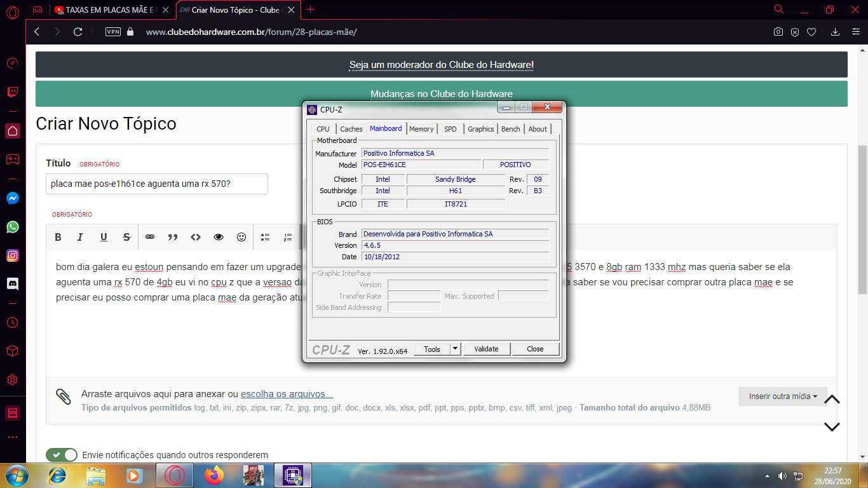Open sidebar more options three dots

tap(13, 437)
